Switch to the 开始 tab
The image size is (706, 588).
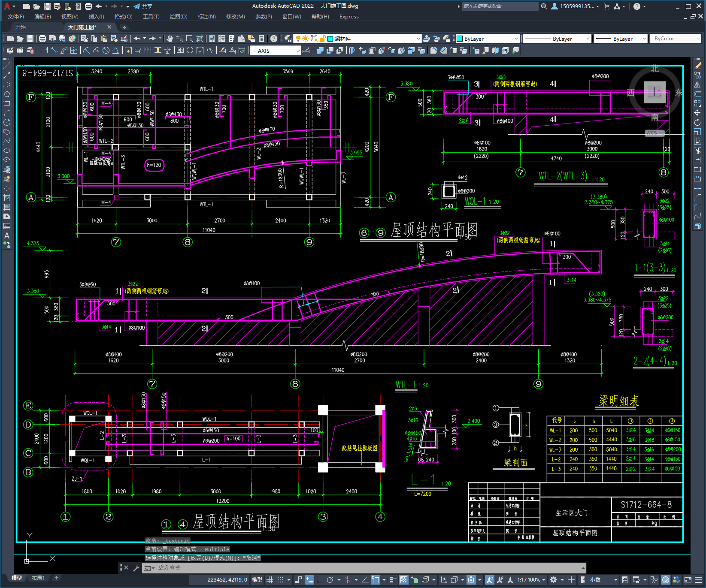click(x=21, y=27)
